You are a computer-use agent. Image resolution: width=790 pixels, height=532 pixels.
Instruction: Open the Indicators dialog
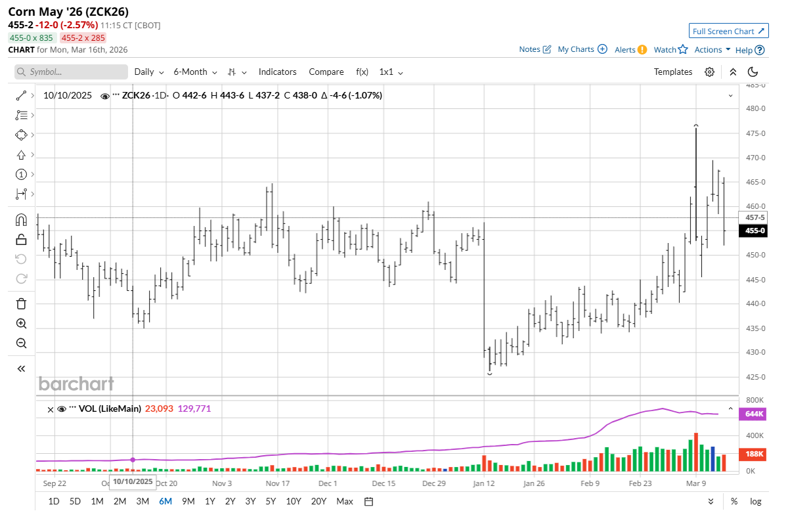[277, 72]
